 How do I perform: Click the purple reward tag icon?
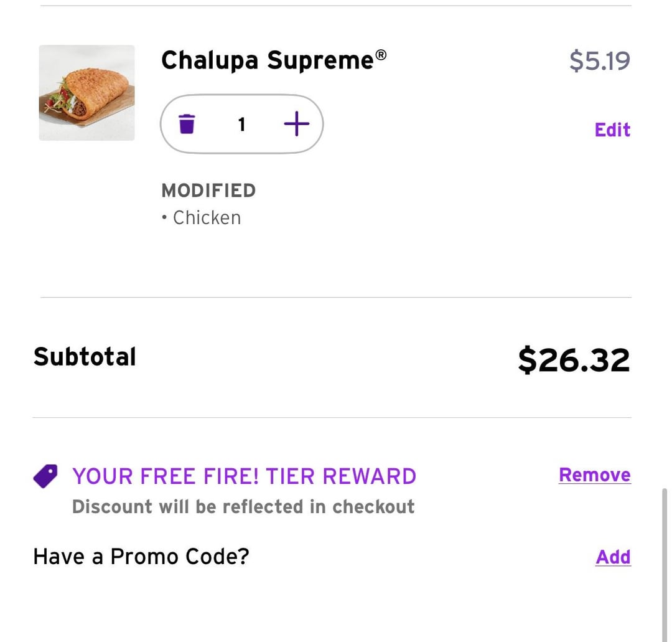pyautogui.click(x=45, y=476)
